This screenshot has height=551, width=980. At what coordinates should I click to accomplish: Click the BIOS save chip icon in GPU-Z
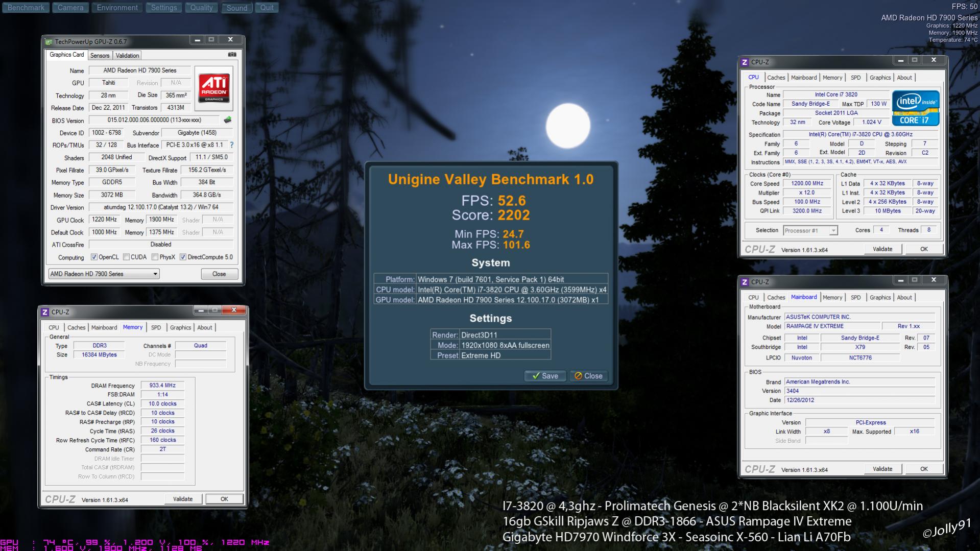(228, 120)
